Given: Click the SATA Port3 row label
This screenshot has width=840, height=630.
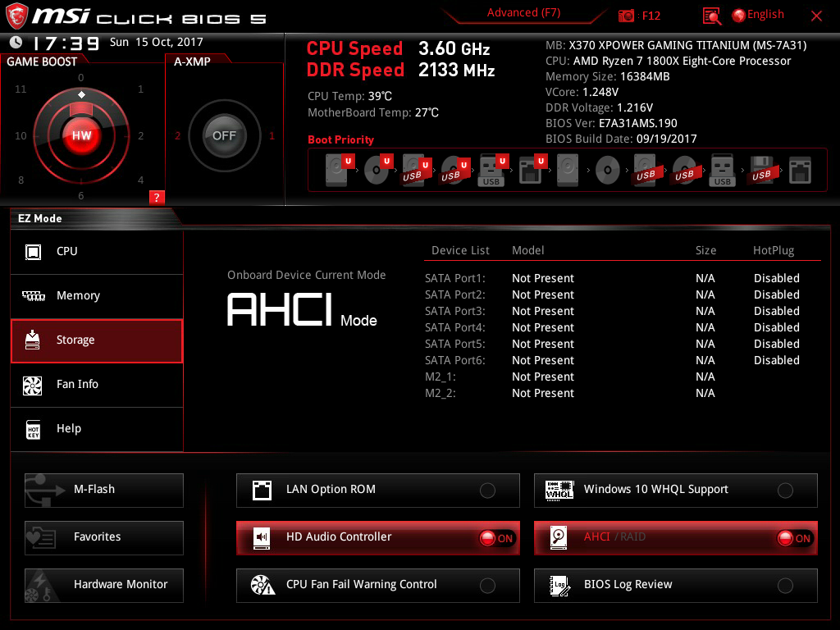Looking at the screenshot, I should (454, 311).
